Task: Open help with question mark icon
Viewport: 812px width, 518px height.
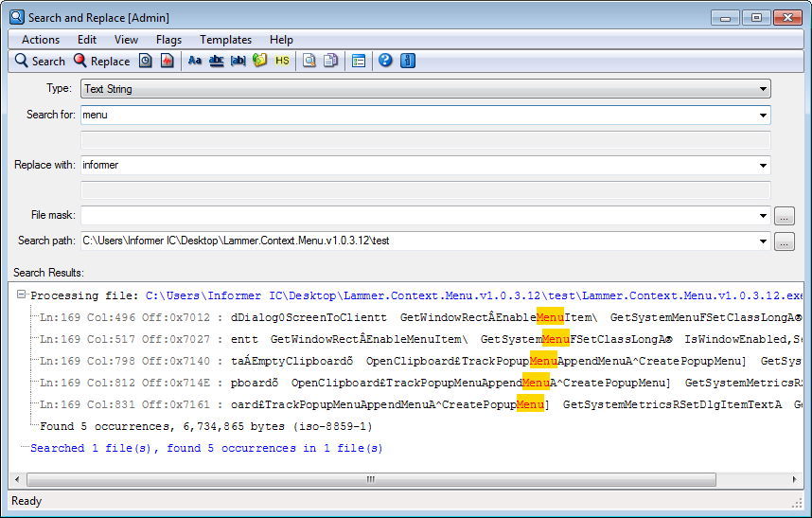Action: pos(385,62)
